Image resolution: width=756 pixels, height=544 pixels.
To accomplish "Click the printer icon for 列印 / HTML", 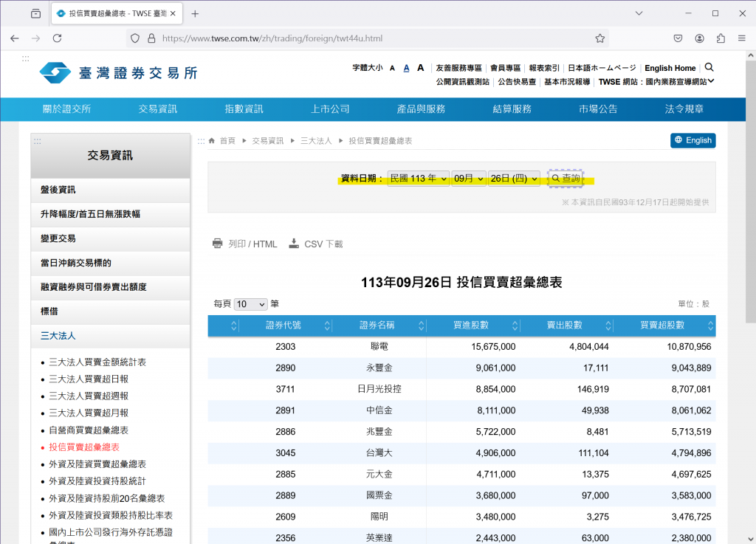I will (x=218, y=244).
